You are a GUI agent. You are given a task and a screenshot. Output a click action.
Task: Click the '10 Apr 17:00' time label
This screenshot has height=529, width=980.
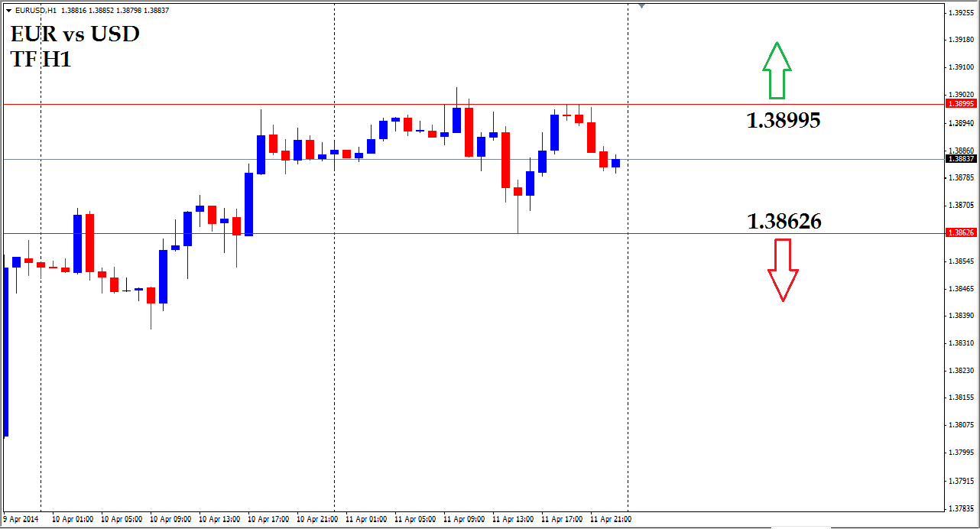(268, 519)
